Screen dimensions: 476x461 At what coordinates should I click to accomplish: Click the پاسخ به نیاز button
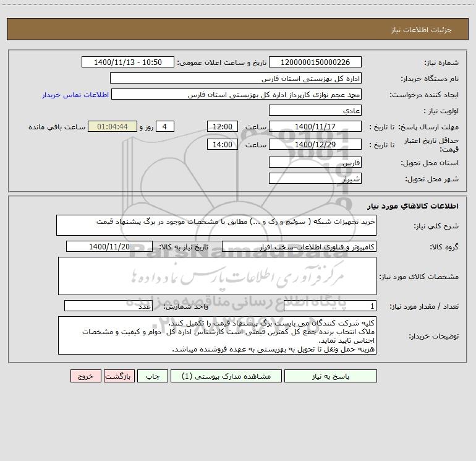point(331,376)
